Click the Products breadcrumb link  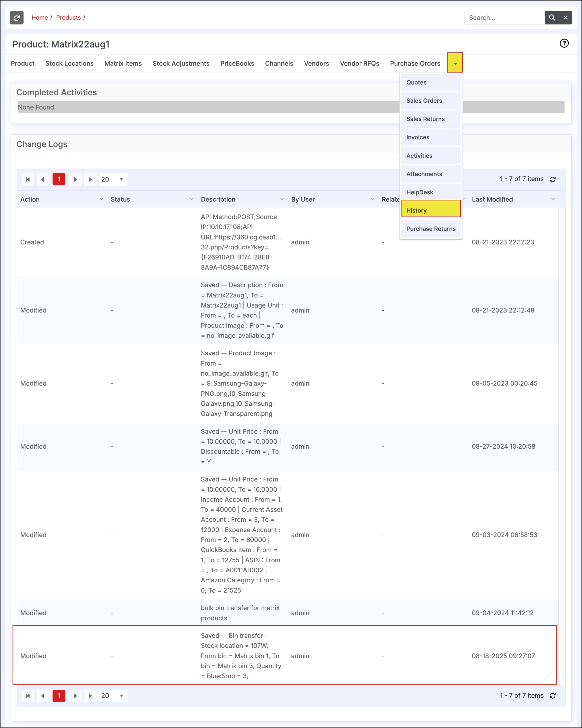coord(69,18)
